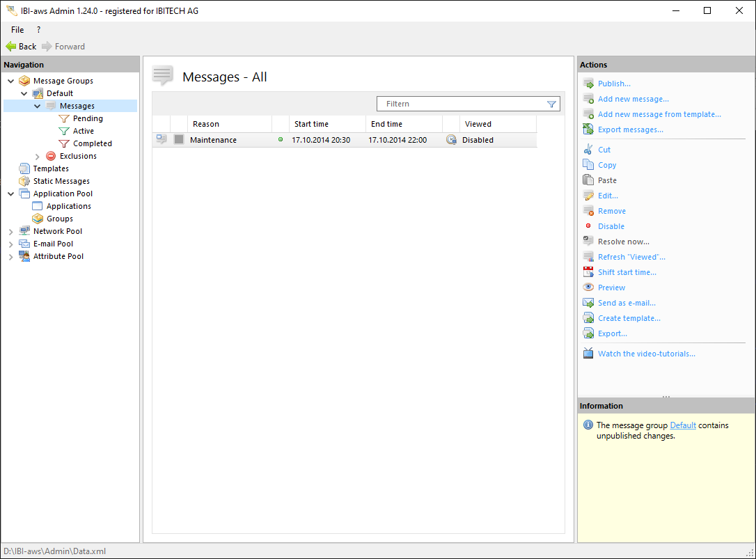Click the green Back arrow icon
This screenshot has width=756, height=559.
pyautogui.click(x=11, y=47)
